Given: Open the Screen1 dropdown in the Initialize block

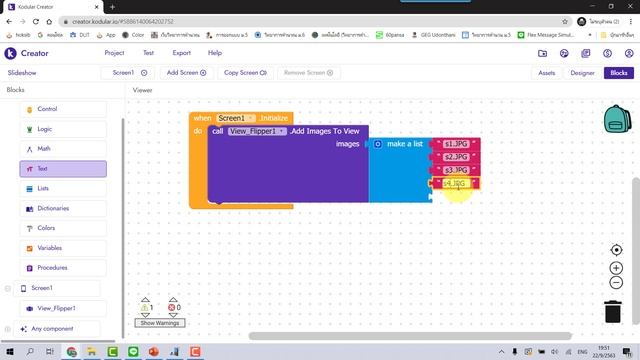Looking at the screenshot, I should pos(236,118).
